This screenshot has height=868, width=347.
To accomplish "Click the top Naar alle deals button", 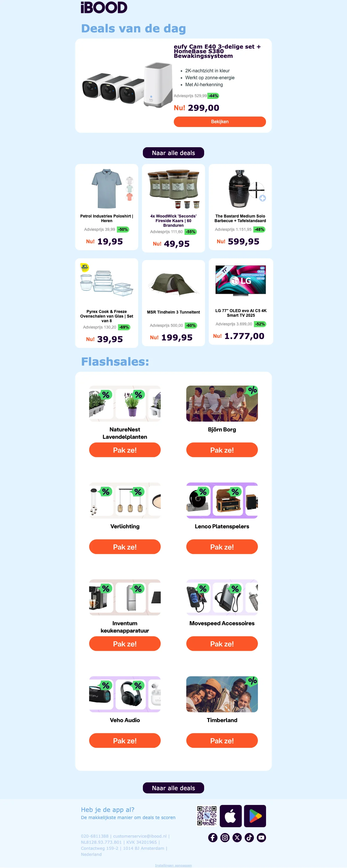I will [x=173, y=153].
